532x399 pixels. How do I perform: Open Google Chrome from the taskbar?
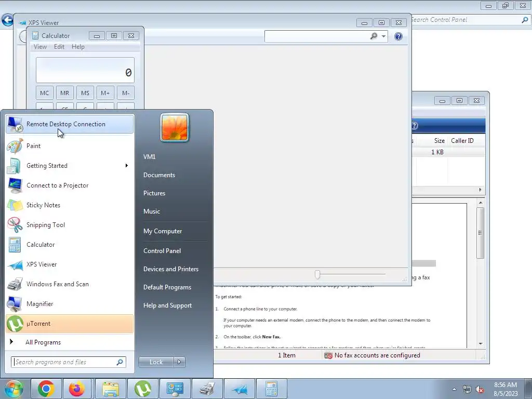pyautogui.click(x=46, y=389)
